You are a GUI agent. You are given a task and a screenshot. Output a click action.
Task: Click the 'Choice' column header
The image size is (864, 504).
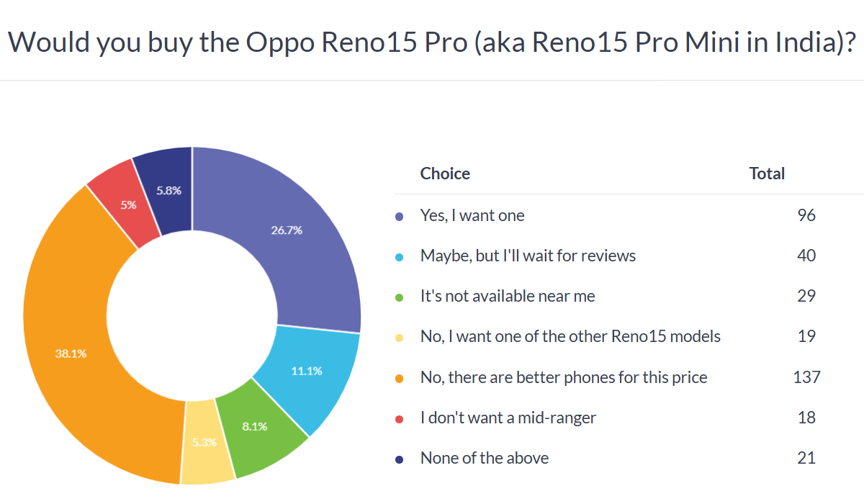click(445, 174)
